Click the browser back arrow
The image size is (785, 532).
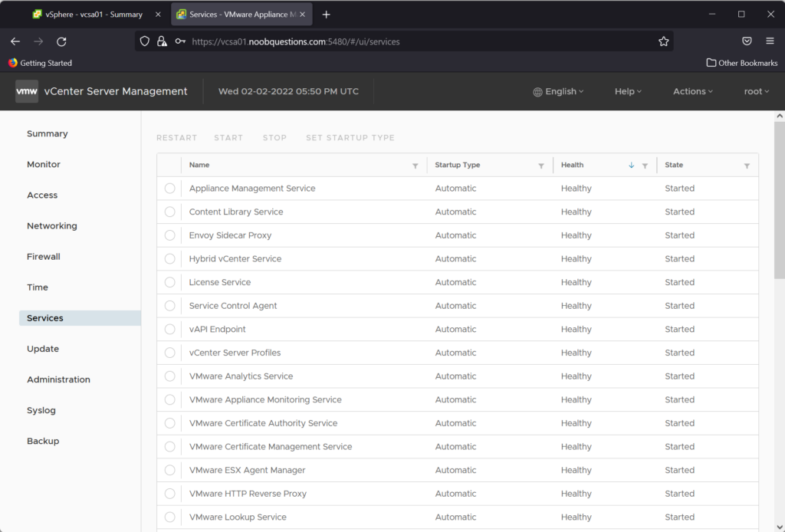click(15, 41)
